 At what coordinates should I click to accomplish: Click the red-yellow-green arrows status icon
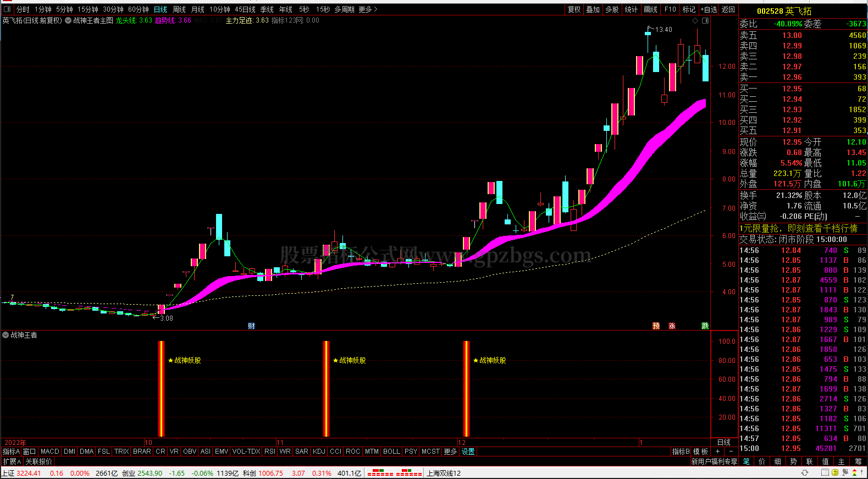coord(854,473)
